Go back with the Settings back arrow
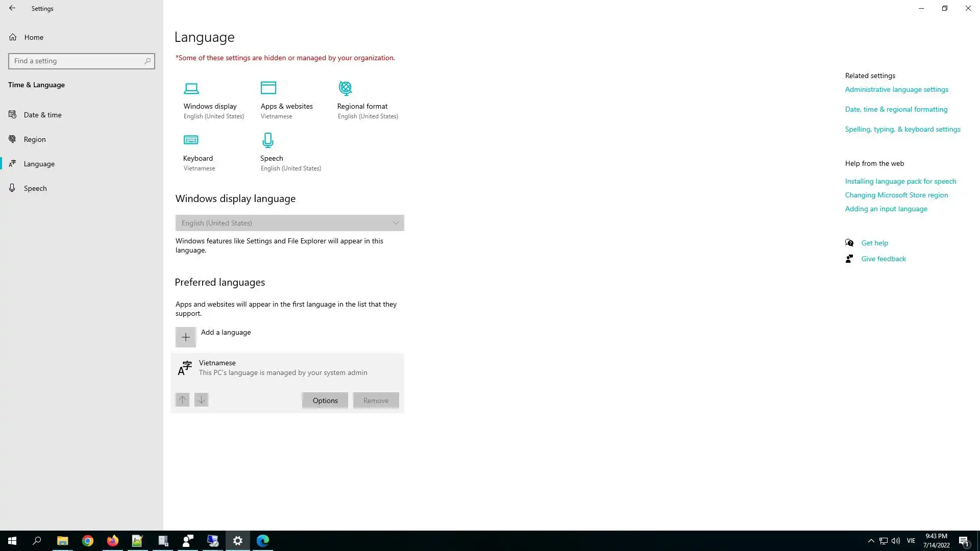The width and height of the screenshot is (980, 551). 12,8
